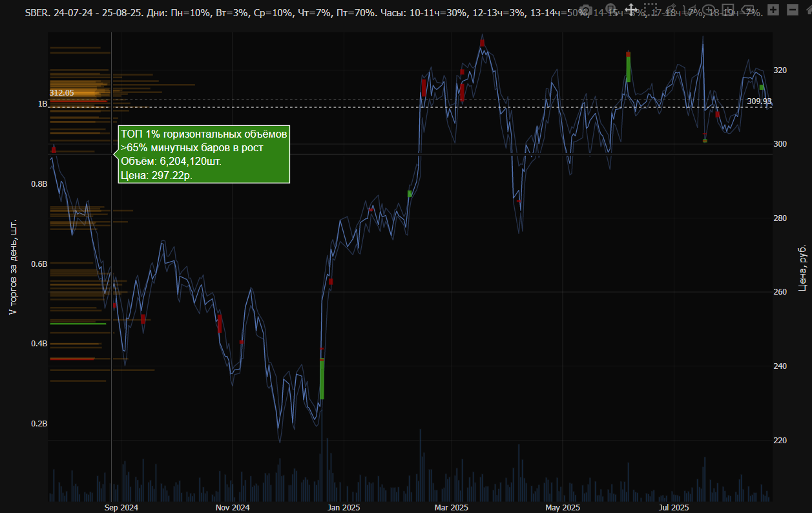Image resolution: width=812 pixels, height=513 pixels.
Task: Click the 0.4B volume axis tick
Action: (39, 344)
